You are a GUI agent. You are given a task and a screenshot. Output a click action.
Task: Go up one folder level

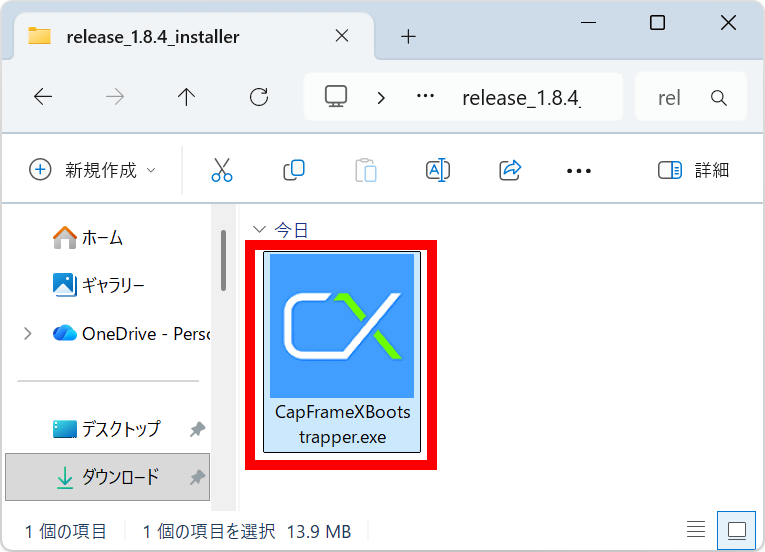186,97
